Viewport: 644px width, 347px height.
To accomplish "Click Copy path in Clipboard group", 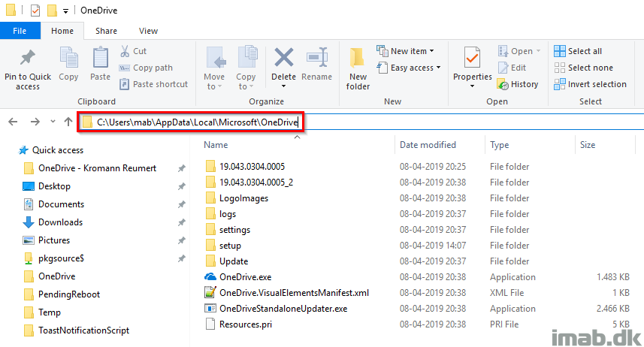I will [x=147, y=68].
